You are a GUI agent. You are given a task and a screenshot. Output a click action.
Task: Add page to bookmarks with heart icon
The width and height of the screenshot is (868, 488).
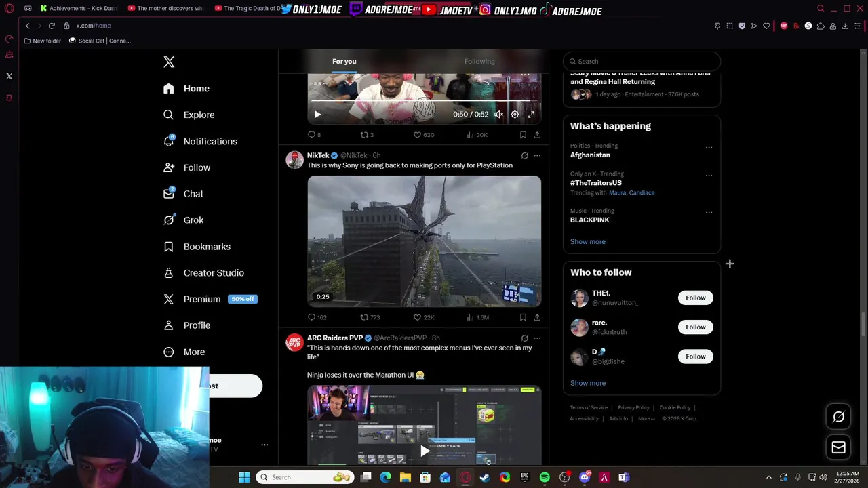pyautogui.click(x=766, y=26)
